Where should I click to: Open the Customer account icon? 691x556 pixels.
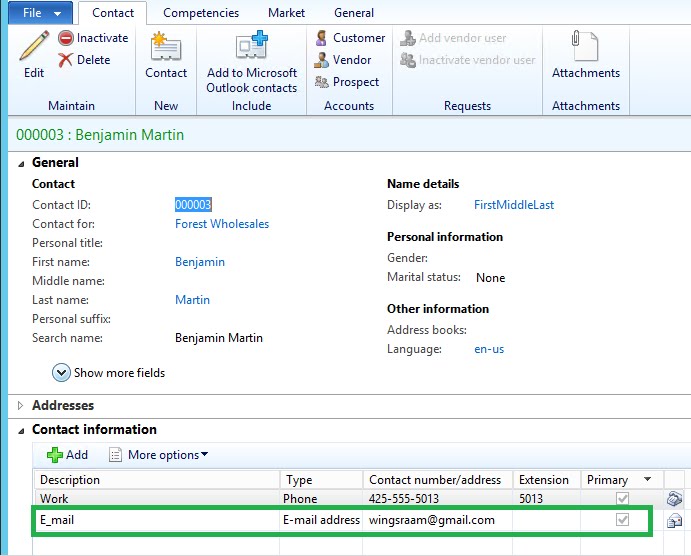321,38
